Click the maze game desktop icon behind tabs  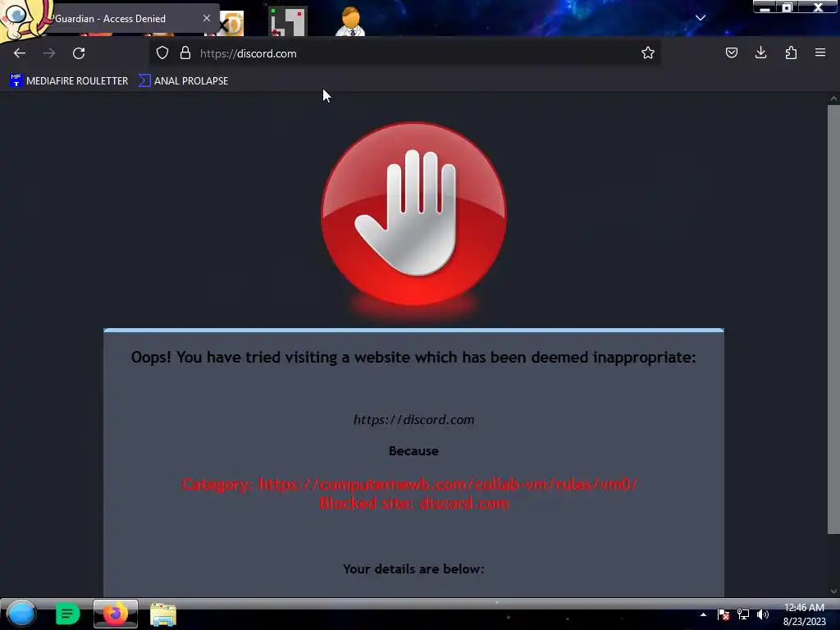pos(288,22)
